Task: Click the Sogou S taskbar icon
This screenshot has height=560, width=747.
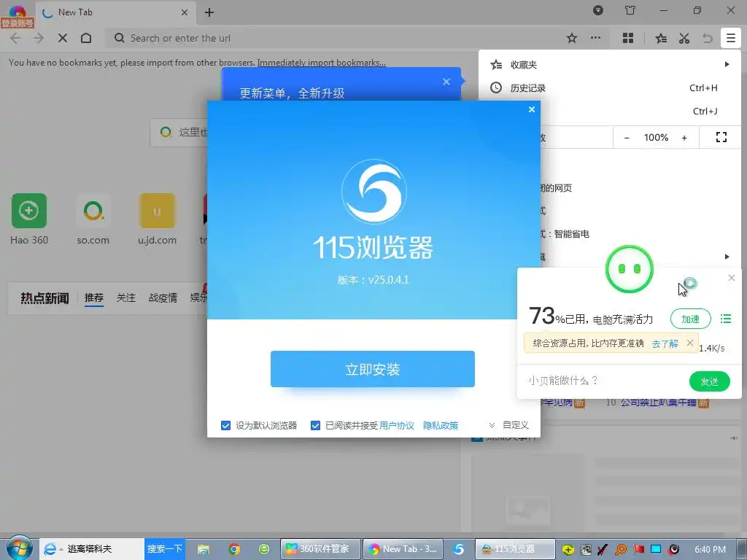Action: 459,549
